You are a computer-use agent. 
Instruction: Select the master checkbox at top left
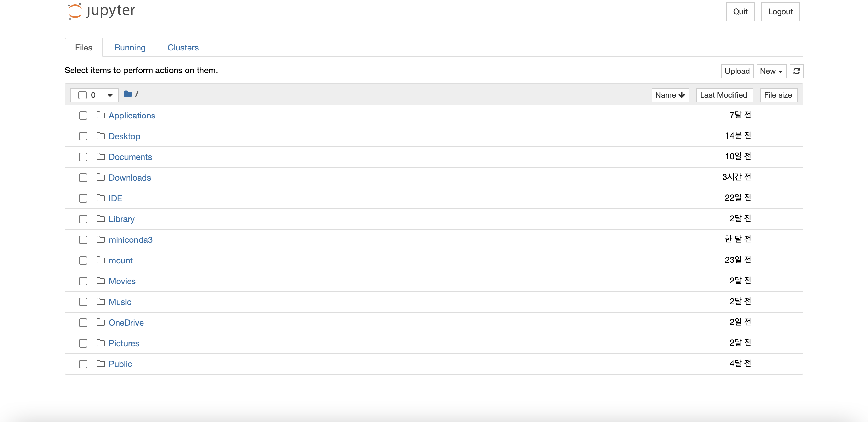[83, 94]
